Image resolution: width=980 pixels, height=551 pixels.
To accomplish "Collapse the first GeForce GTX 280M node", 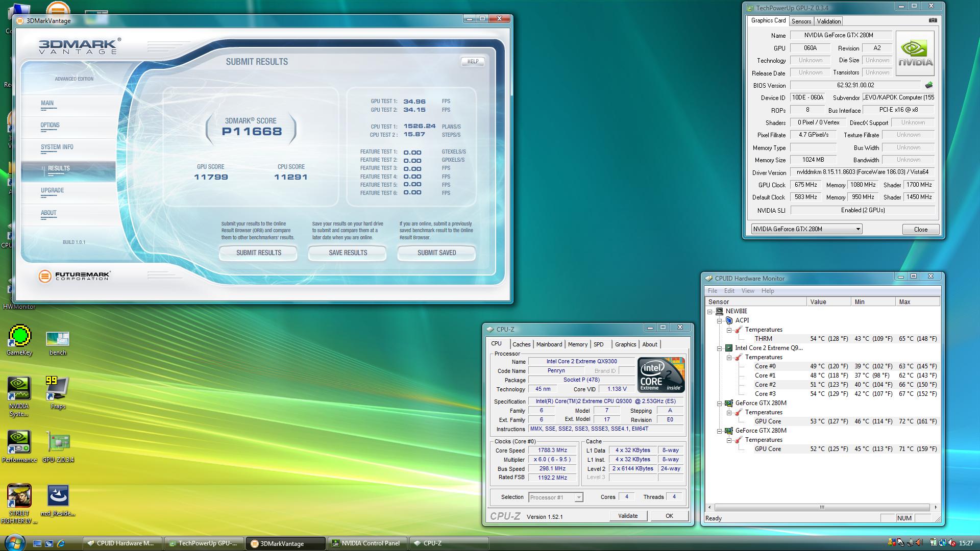I will [720, 403].
